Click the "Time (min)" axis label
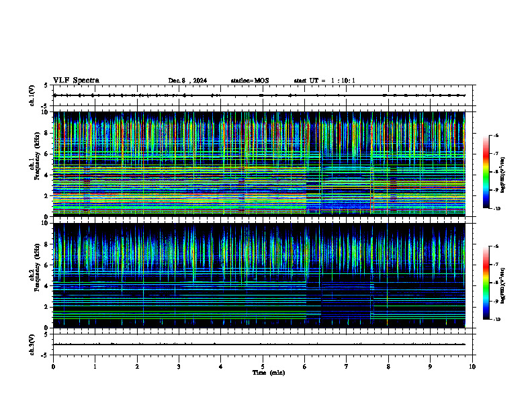This screenshot has height=411, width=532. (269, 373)
